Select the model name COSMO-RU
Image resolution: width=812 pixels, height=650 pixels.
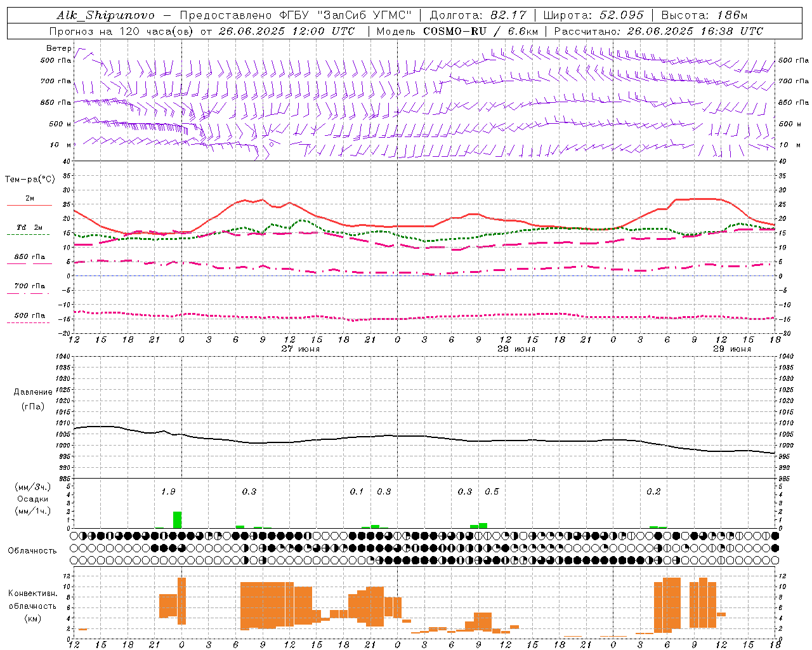click(x=454, y=31)
